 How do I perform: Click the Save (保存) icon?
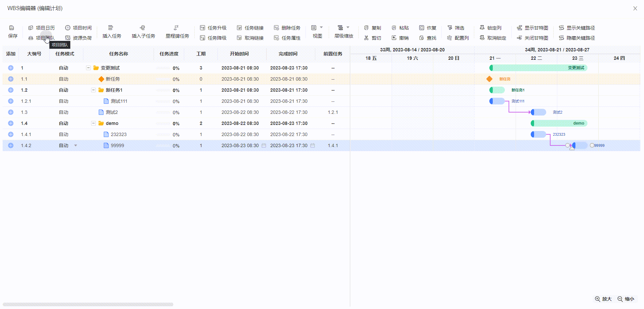pos(12,28)
